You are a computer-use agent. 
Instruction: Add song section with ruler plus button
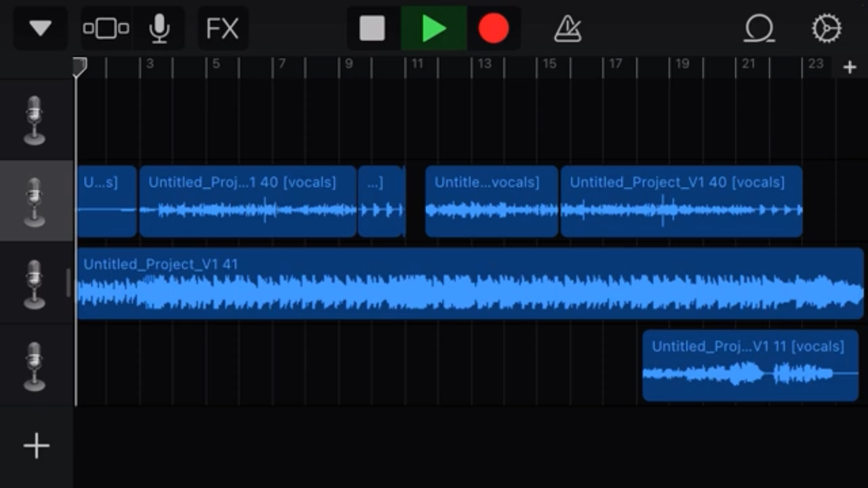850,67
